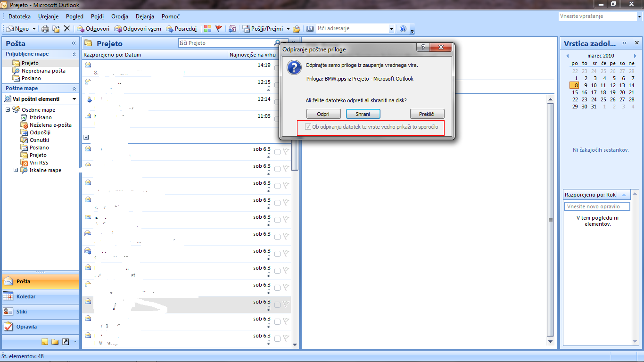Open the Pomoč menu
Screen dimensions: 644x362
tap(171, 16)
